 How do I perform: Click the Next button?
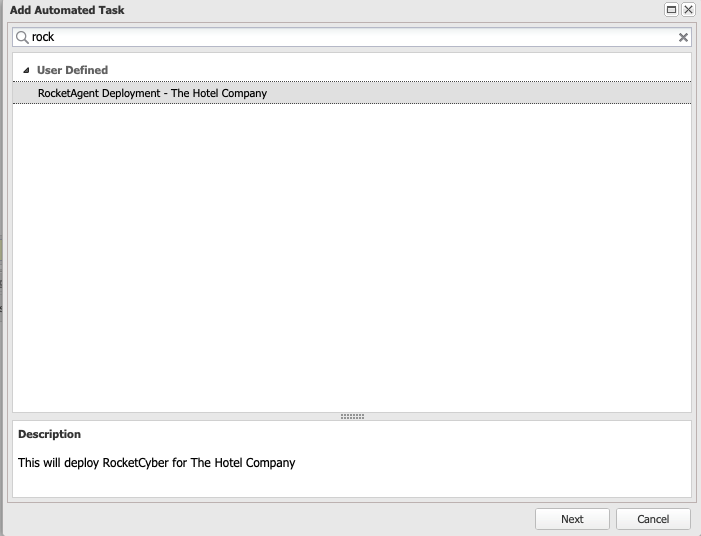click(x=572, y=519)
